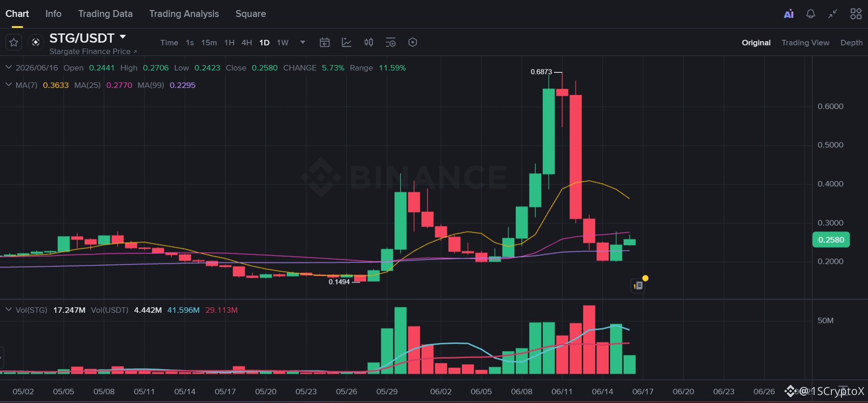
Task: Open the grid layout icon
Action: [x=856, y=14]
